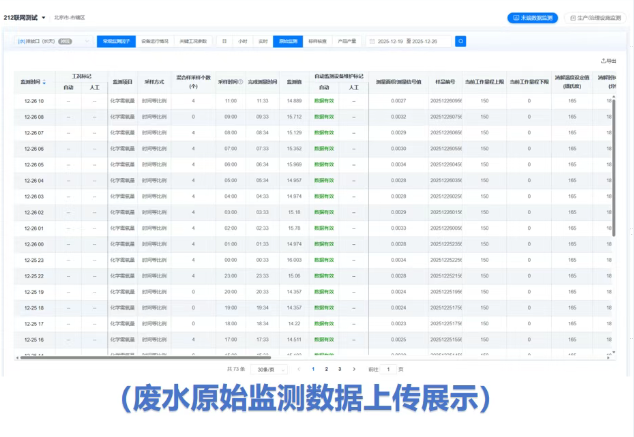
Task: Click the 生产/治理设施监测 button
Action: (593, 18)
